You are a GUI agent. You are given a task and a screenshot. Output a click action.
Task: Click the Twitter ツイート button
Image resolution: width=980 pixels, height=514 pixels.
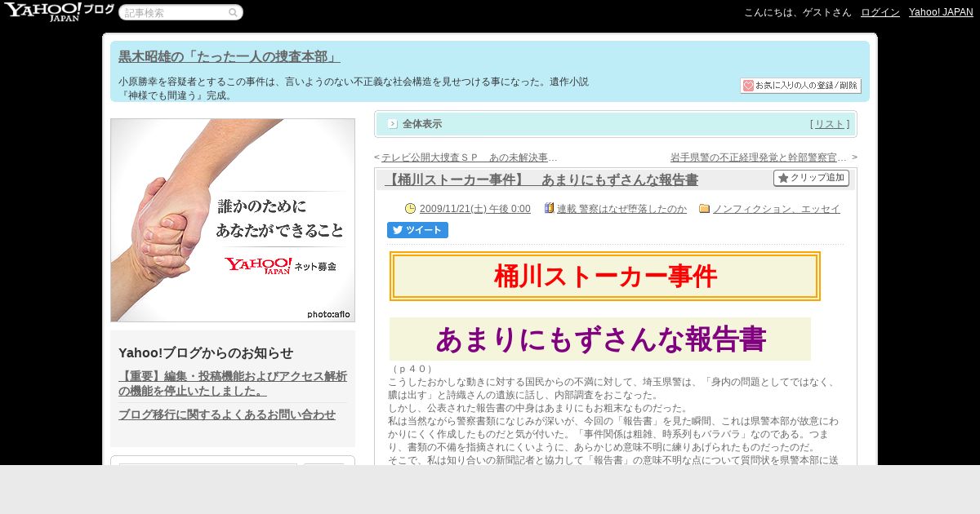click(x=417, y=230)
